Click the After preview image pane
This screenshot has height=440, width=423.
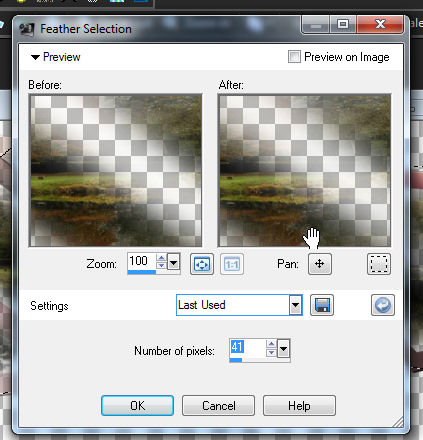coord(304,171)
